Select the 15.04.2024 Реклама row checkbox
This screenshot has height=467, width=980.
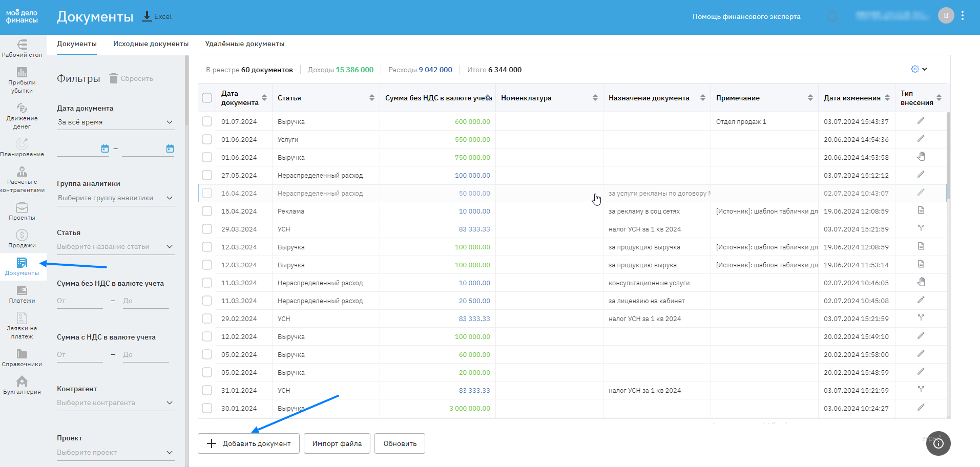click(x=207, y=211)
